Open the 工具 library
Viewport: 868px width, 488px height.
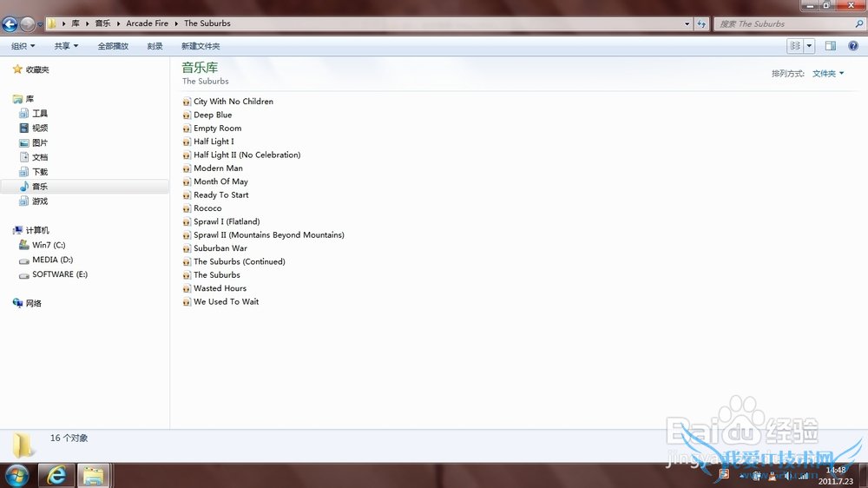[33, 113]
